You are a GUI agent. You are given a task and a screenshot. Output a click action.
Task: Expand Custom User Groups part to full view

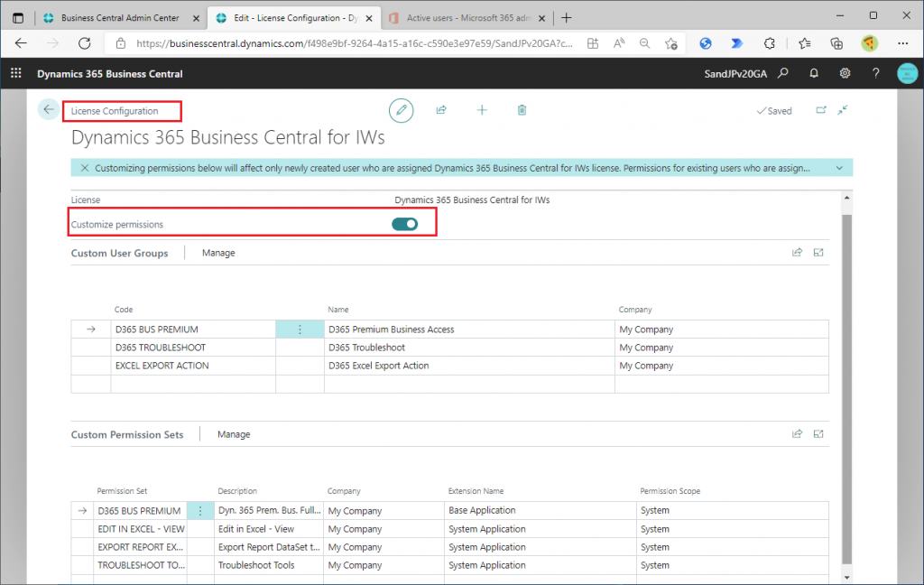coord(818,253)
